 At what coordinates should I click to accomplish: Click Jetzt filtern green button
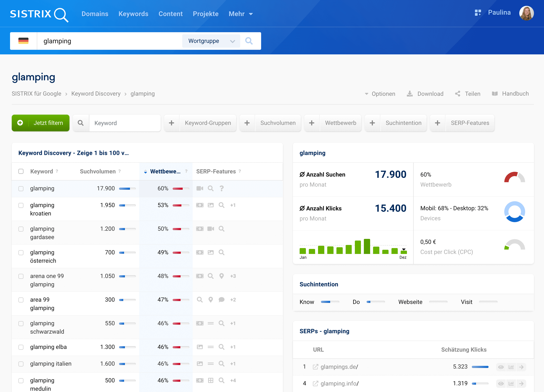click(40, 123)
